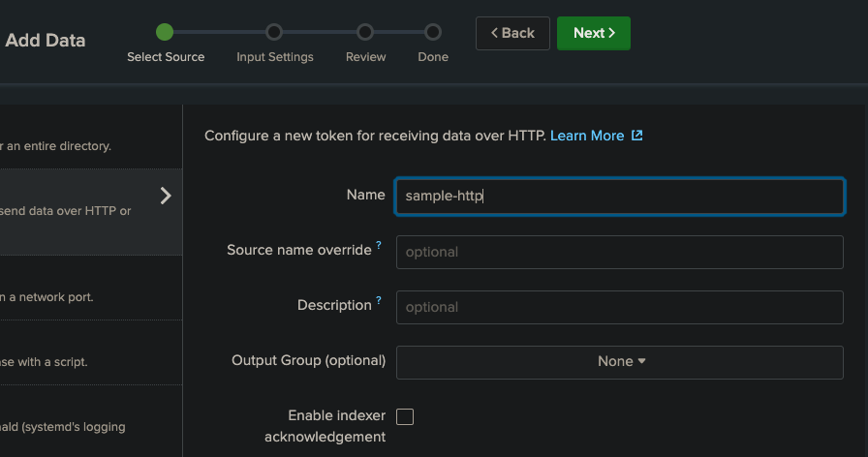Click the Source name override field
The width and height of the screenshot is (868, 457).
coord(619,253)
